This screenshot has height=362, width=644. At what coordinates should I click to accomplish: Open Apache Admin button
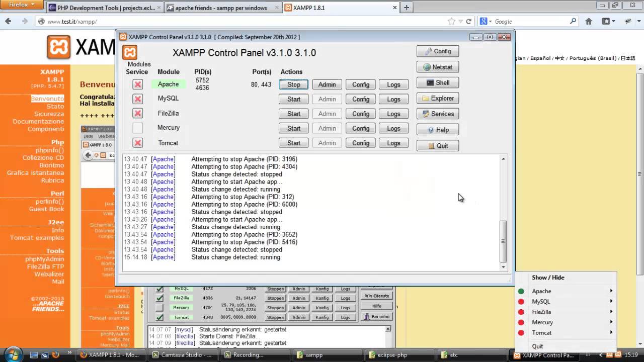[327, 84]
